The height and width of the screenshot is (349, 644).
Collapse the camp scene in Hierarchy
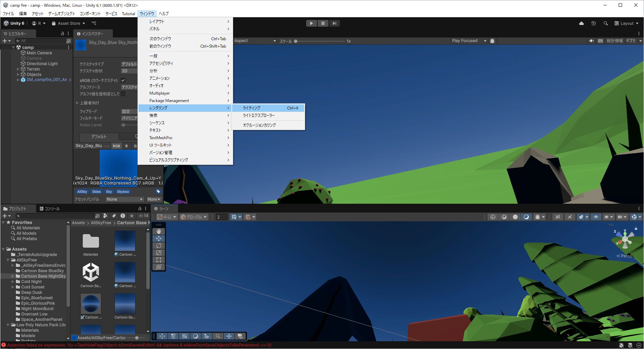point(14,47)
